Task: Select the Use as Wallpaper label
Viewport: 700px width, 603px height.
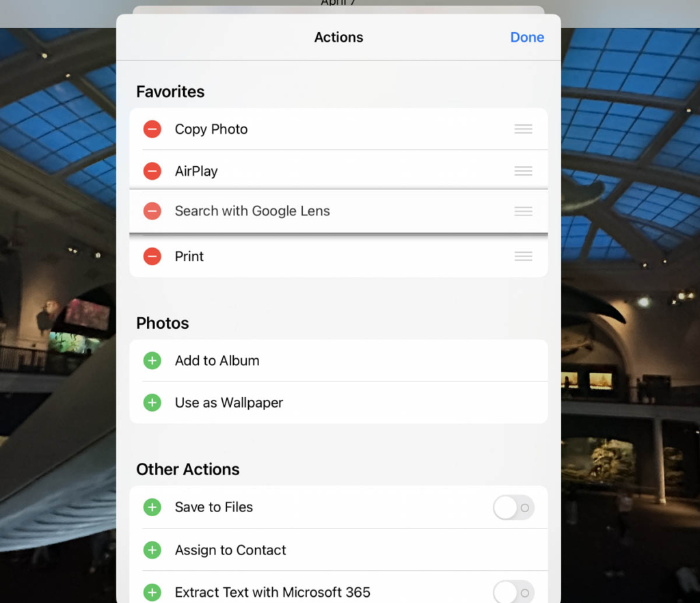Action: point(228,403)
